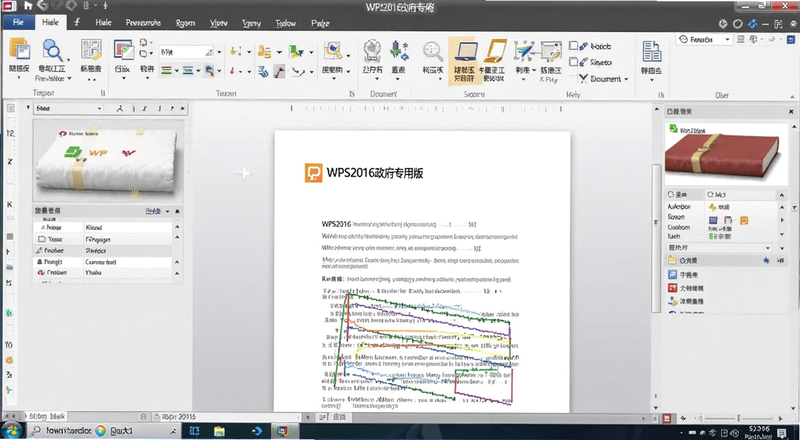This screenshot has width=800, height=440.
Task: Open the left panel list header dropdown
Action: click(x=167, y=211)
